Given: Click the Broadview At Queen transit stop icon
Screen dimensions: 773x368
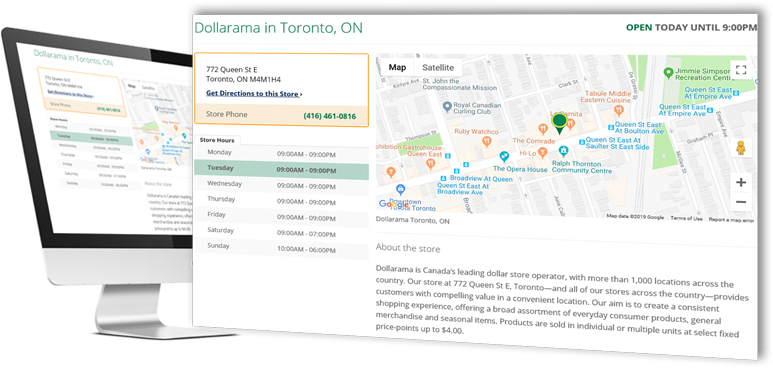Looking at the screenshot, I should point(443,178).
